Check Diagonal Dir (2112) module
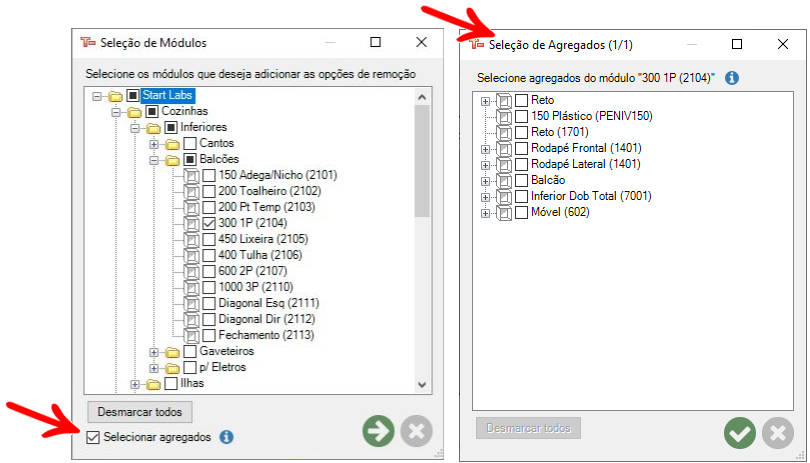Viewport: 810px width, 463px height. coord(209,319)
